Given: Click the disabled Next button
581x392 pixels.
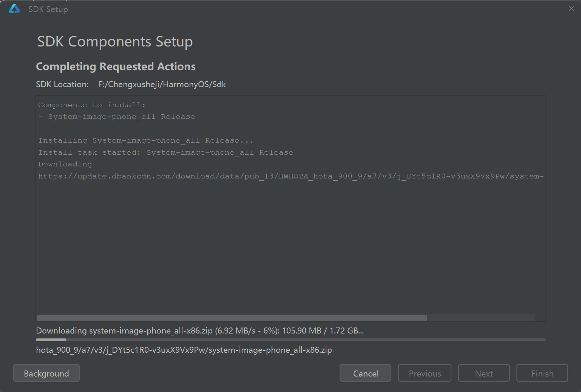Looking at the screenshot, I should pyautogui.click(x=484, y=373).
